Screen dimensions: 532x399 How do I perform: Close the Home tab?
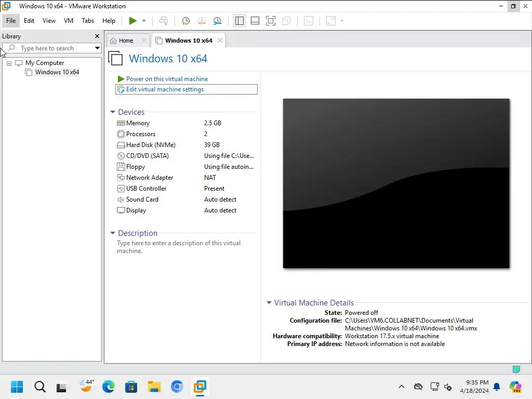point(144,41)
